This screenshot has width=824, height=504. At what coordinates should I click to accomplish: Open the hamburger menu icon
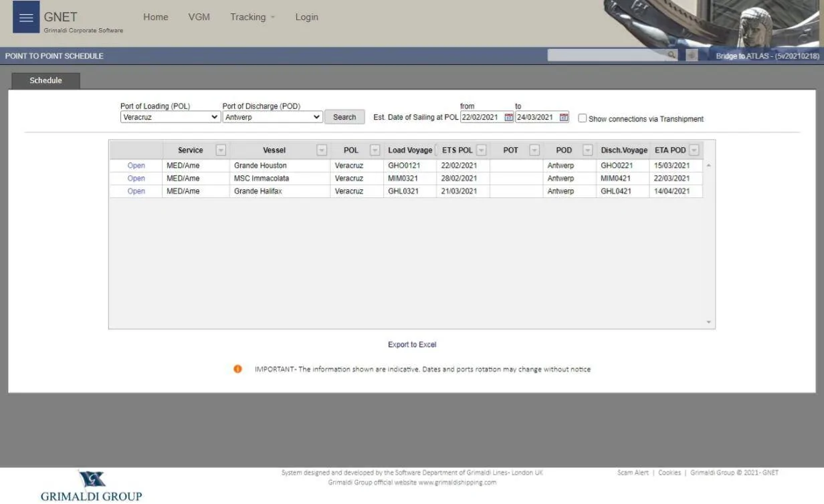click(x=26, y=18)
